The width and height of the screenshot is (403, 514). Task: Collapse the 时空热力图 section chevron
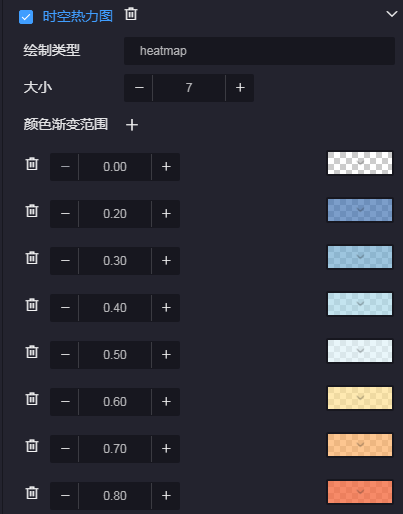point(392,14)
